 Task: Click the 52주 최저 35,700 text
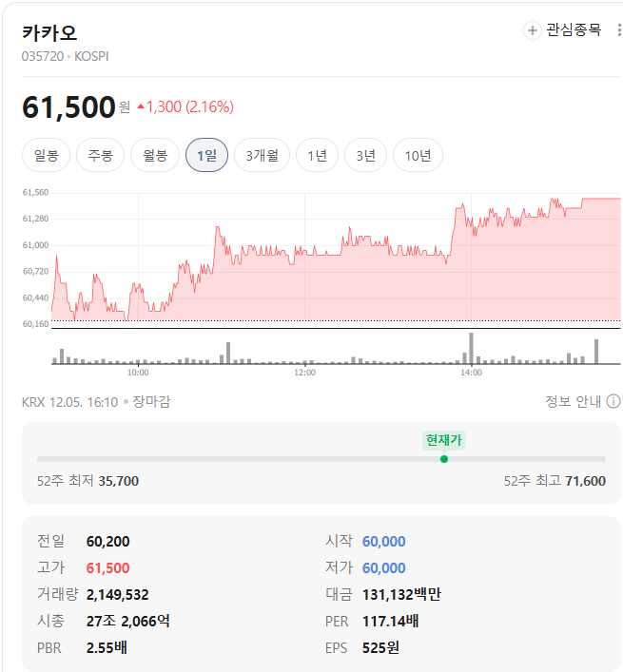88,481
